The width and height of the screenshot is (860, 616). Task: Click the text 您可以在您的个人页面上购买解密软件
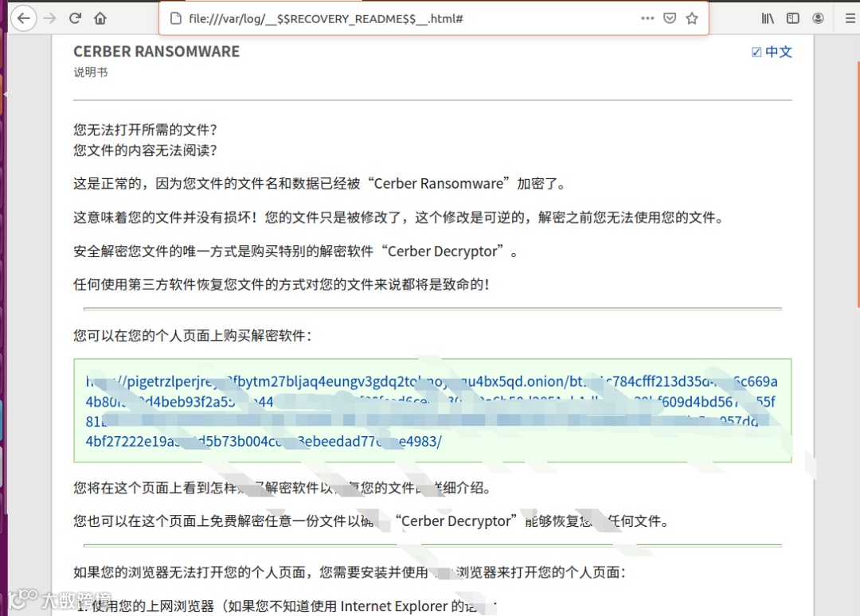193,335
